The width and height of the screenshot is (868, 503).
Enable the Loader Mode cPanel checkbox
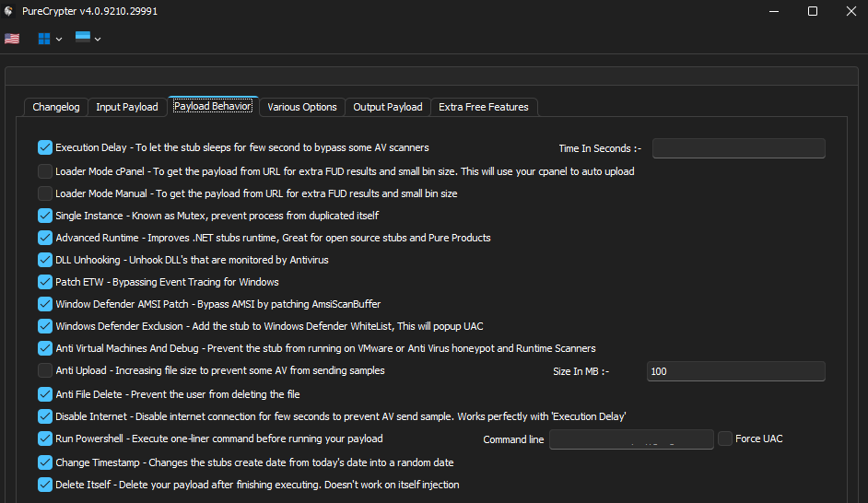45,171
